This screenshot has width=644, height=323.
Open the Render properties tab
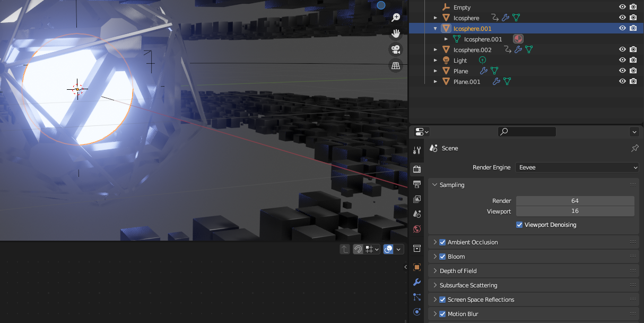point(417,169)
